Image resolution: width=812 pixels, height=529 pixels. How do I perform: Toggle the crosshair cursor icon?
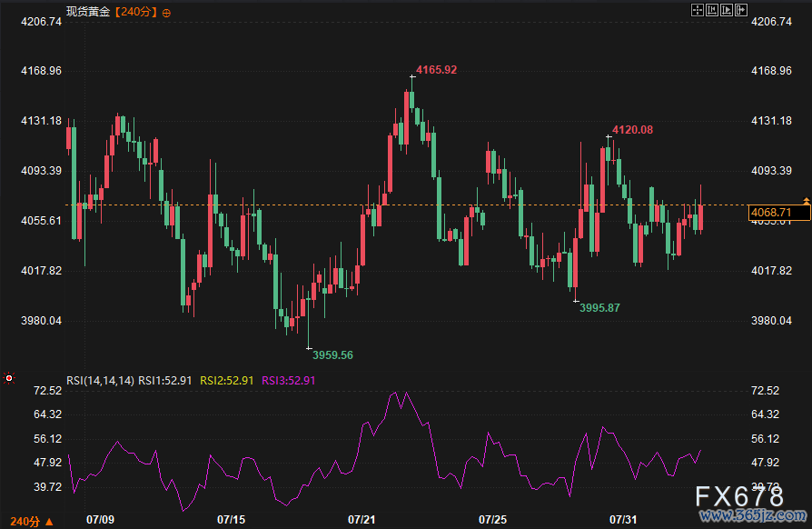698,10
